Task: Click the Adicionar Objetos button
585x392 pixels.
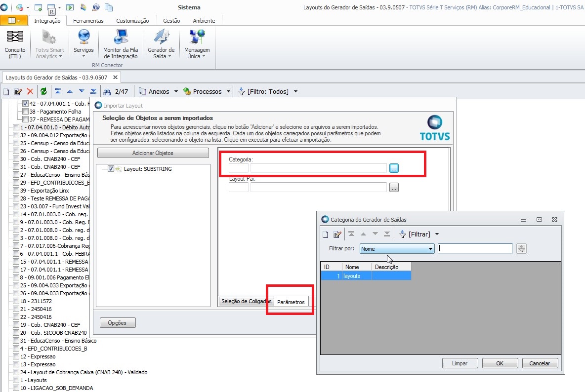Action: [153, 153]
